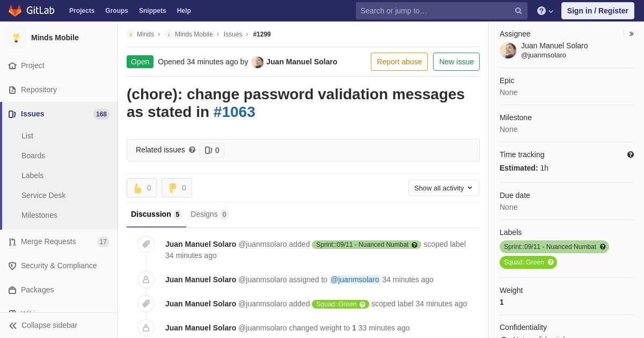This screenshot has width=644, height=338.
Task: Open the Groups menu
Action: pyautogui.click(x=116, y=11)
